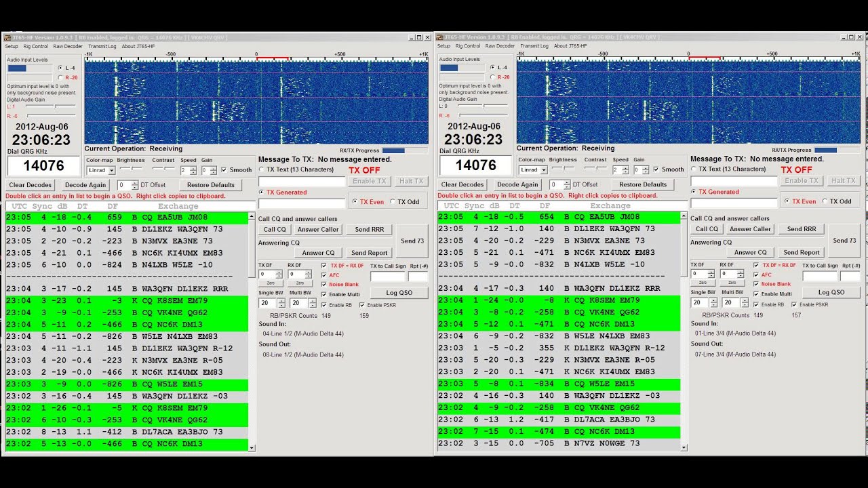Click Clear Decodes in left window
Image resolution: width=868 pixels, height=488 pixels.
[x=31, y=185]
